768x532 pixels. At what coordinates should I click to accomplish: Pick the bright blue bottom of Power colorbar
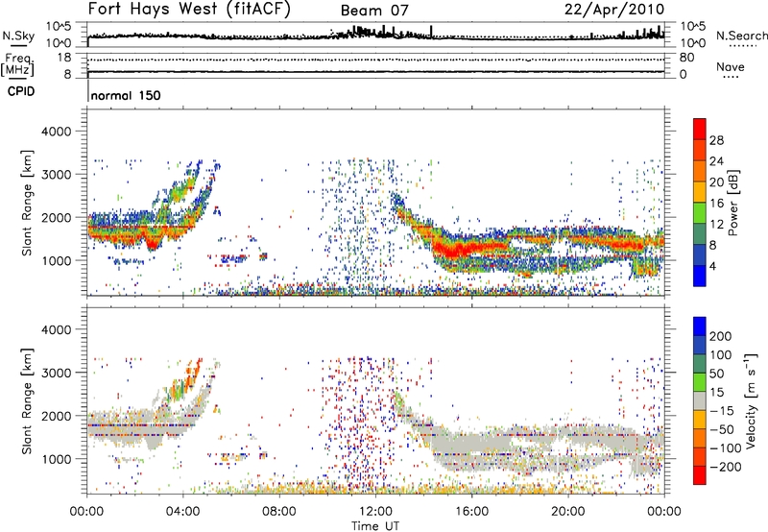click(700, 276)
